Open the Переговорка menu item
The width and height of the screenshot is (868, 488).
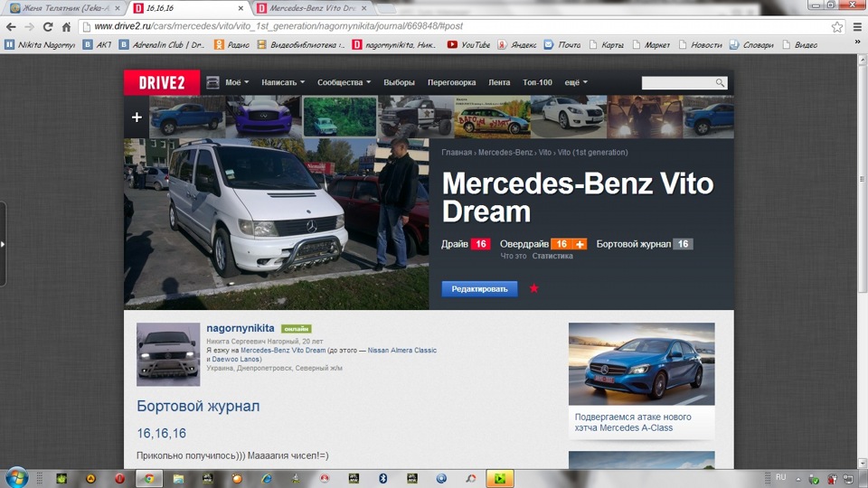click(x=452, y=82)
